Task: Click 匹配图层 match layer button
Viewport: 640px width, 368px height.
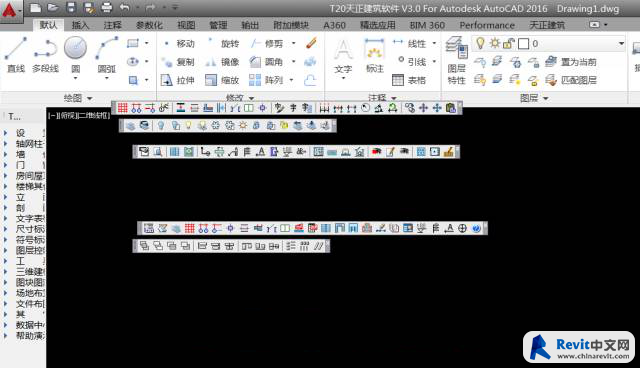Action: click(x=571, y=80)
